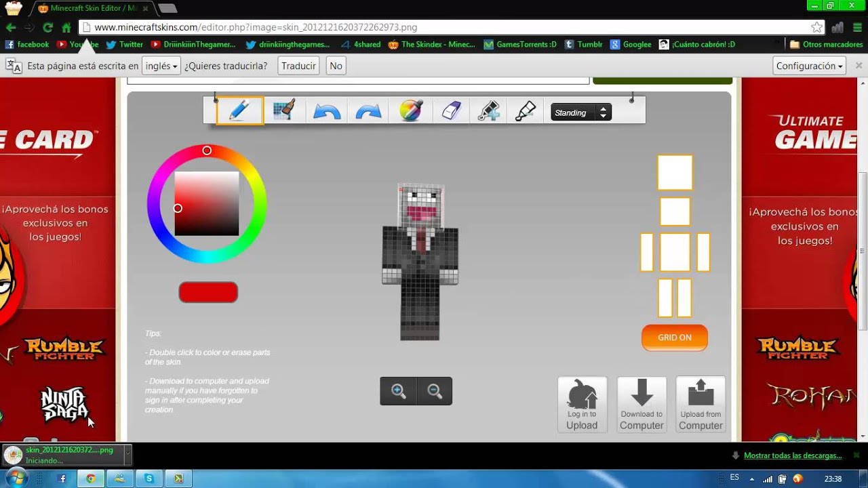Open the inglés language dropdown

pos(161,66)
